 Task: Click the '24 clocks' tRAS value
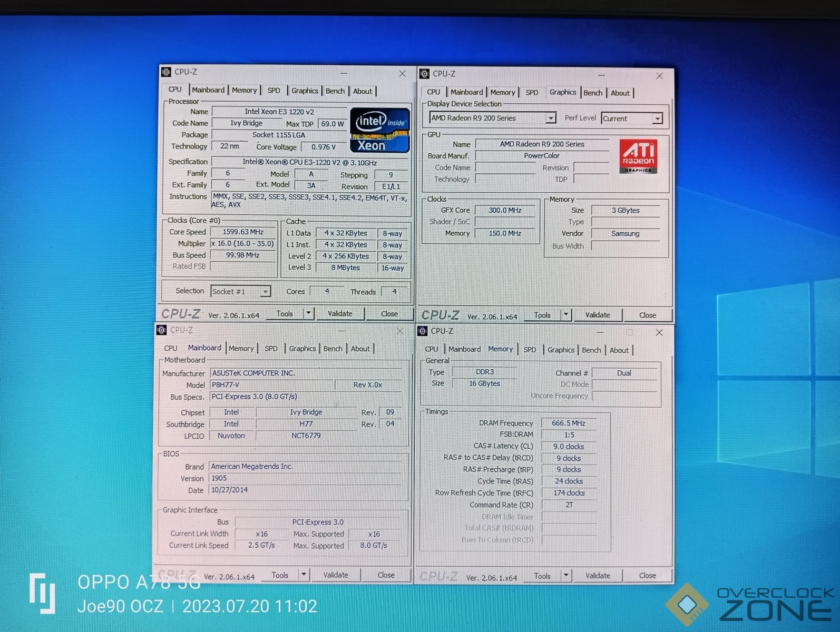coord(569,481)
